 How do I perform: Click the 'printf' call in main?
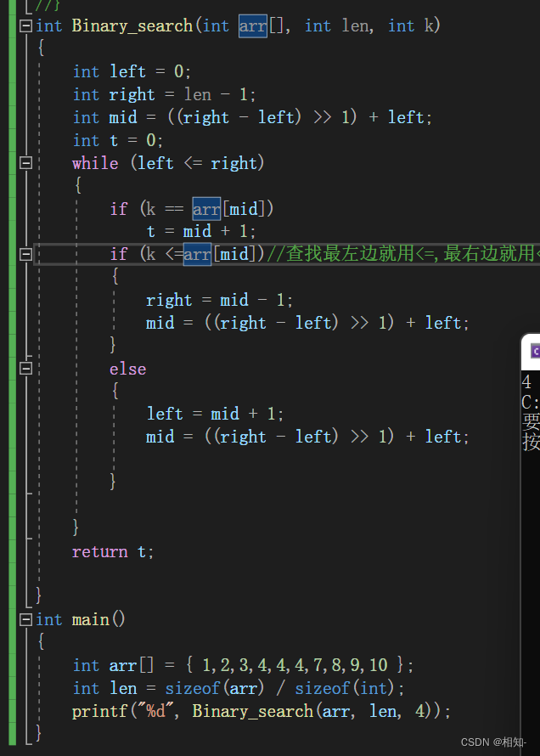coord(99,711)
